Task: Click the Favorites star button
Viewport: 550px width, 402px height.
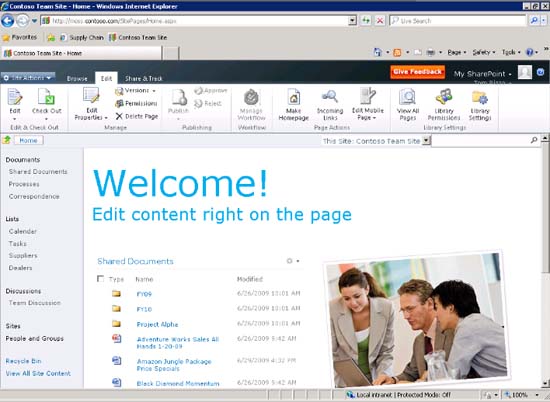Action: (x=20, y=37)
